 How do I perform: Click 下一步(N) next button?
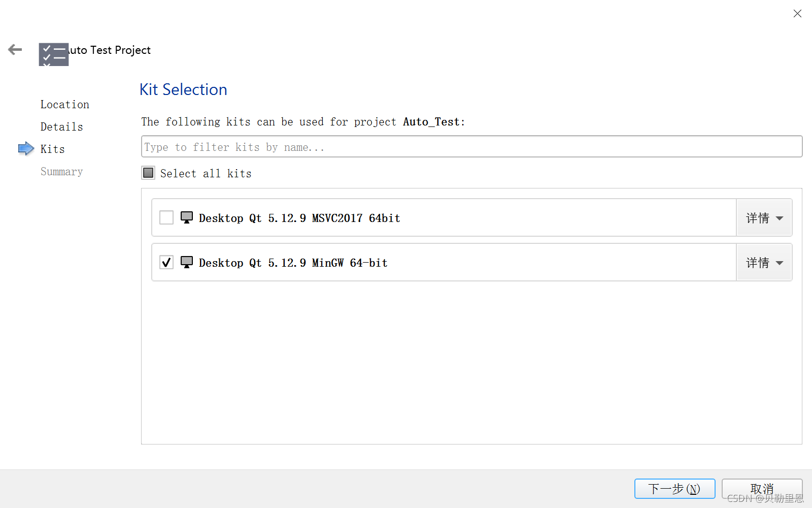pyautogui.click(x=674, y=489)
